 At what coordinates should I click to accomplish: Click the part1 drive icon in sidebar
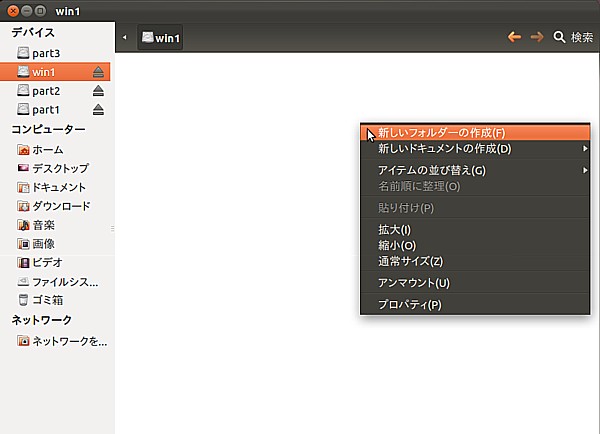coord(23,109)
